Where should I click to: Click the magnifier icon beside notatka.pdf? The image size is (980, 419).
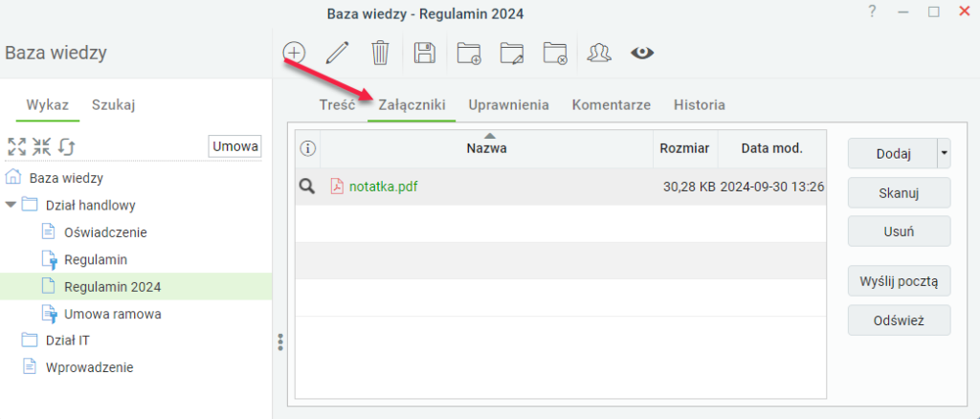point(307,187)
